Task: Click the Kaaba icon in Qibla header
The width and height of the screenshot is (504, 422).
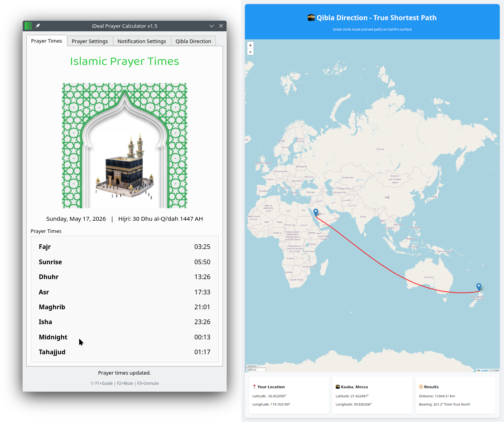Action: [x=312, y=18]
